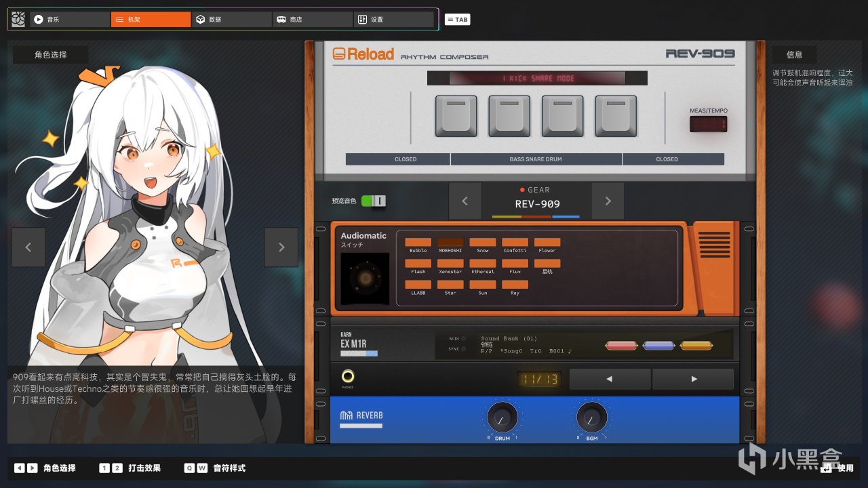868x488 pixels.
Task: Click the 2 key hint for 打击效果
Action: [x=117, y=468]
